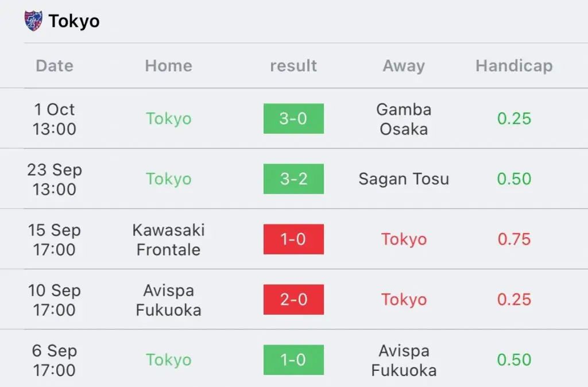588x387 pixels.
Task: Select the Date column header
Action: [55, 65]
